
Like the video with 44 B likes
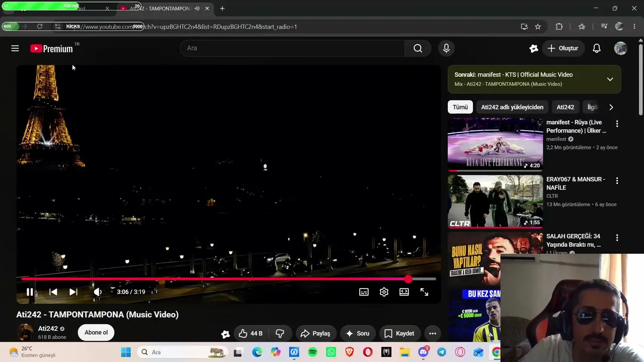(x=251, y=333)
